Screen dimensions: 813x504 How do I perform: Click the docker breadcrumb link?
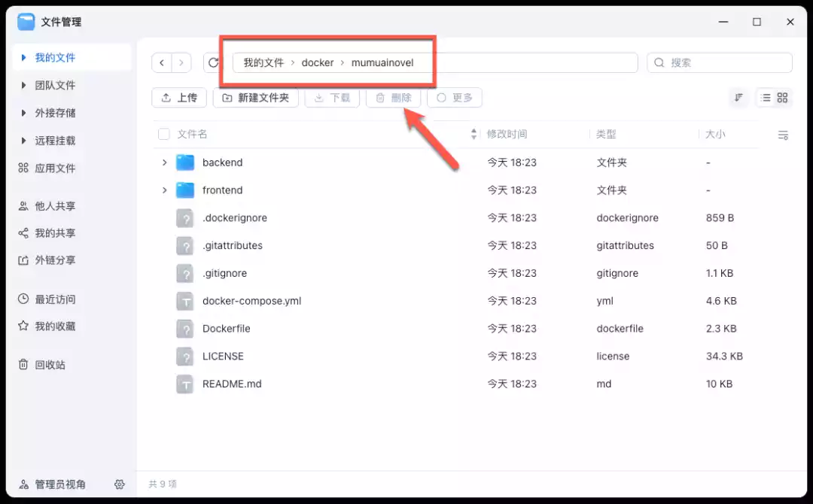coord(318,62)
